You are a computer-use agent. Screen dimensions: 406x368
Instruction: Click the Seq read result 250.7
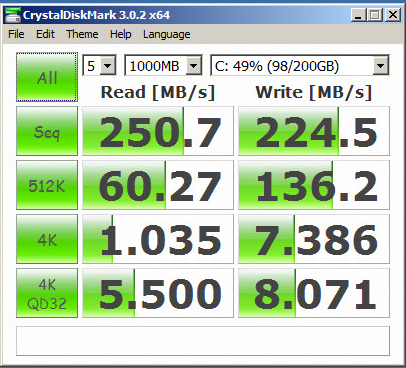[x=158, y=131]
